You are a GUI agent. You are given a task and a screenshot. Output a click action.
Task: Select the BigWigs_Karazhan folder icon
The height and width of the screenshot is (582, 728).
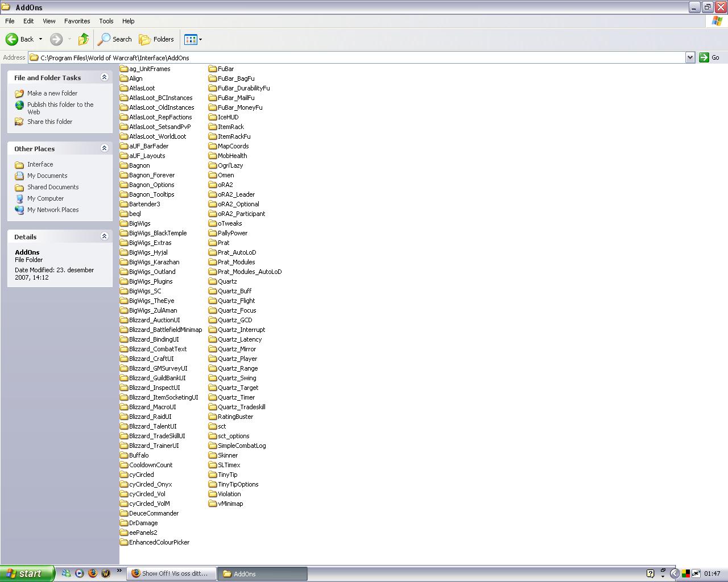[124, 262]
